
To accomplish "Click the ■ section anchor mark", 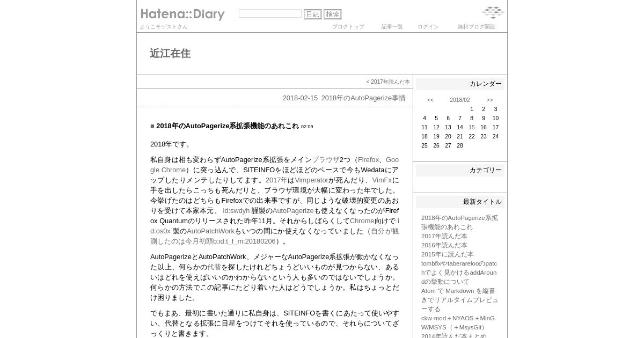I will tap(152, 126).
